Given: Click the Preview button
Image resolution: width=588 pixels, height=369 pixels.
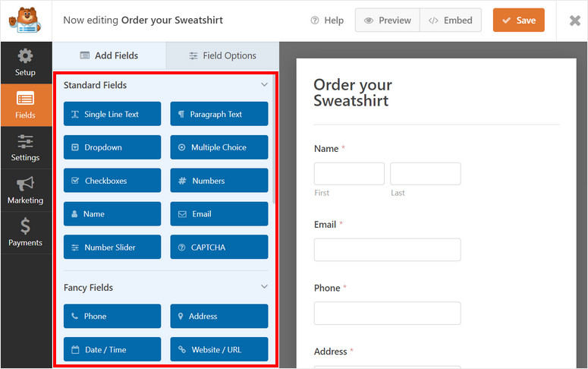Looking at the screenshot, I should 388,20.
